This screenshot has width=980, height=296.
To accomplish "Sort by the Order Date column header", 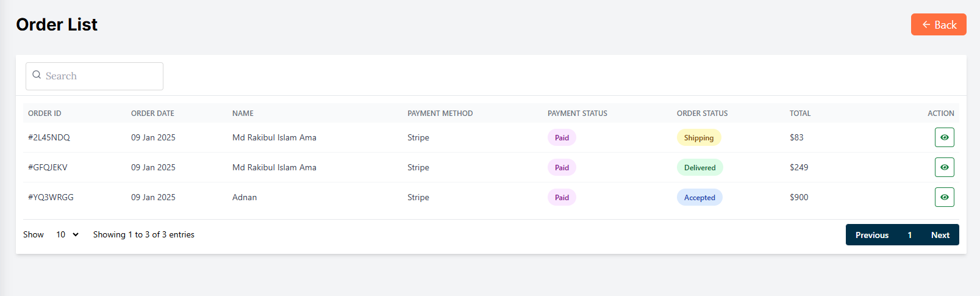I will pos(152,114).
